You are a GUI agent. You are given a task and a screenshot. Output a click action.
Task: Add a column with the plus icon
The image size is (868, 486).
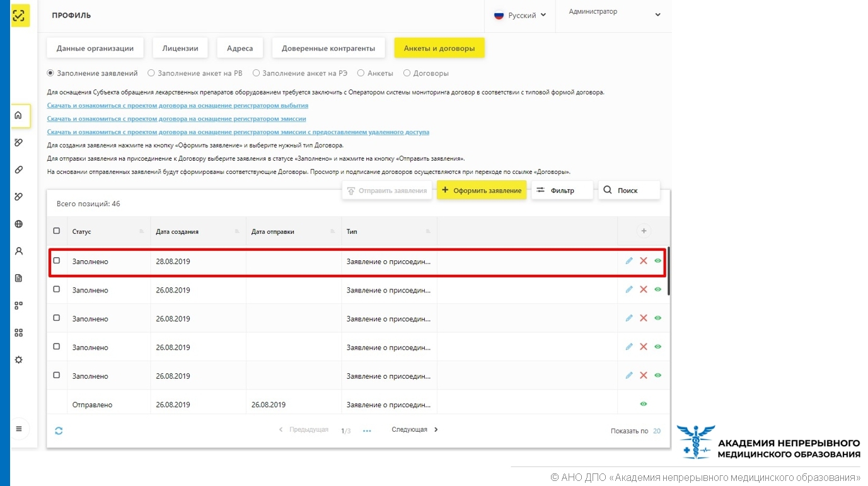point(644,231)
